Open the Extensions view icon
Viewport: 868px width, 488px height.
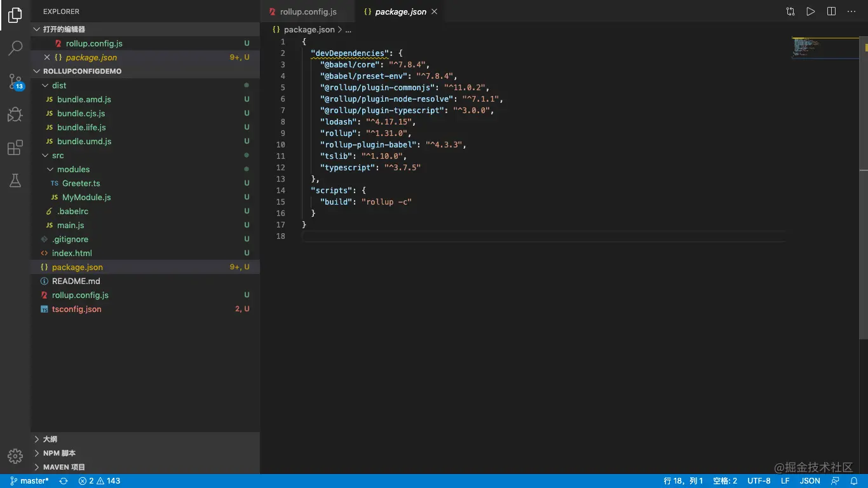(15, 148)
